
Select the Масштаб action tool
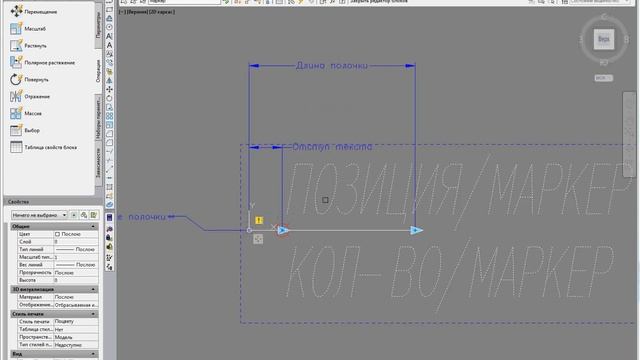28,29
